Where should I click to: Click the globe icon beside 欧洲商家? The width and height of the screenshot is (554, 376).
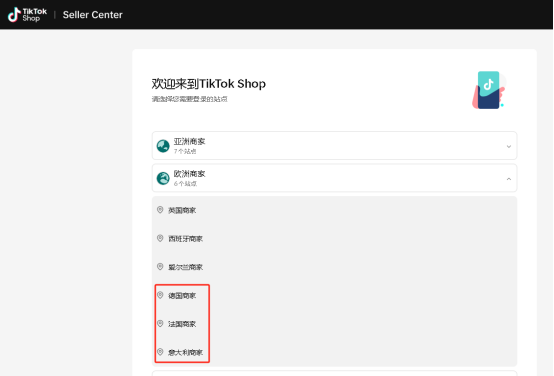coord(163,178)
